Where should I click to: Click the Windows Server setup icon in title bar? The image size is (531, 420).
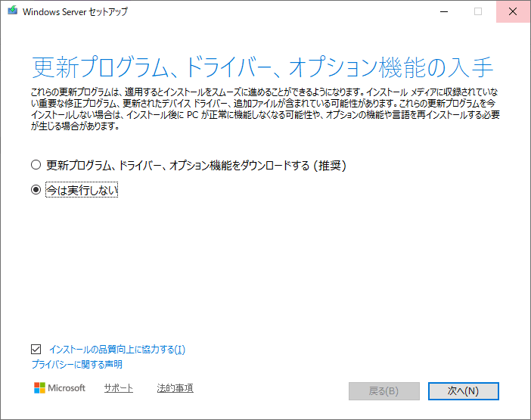pyautogui.click(x=12, y=12)
